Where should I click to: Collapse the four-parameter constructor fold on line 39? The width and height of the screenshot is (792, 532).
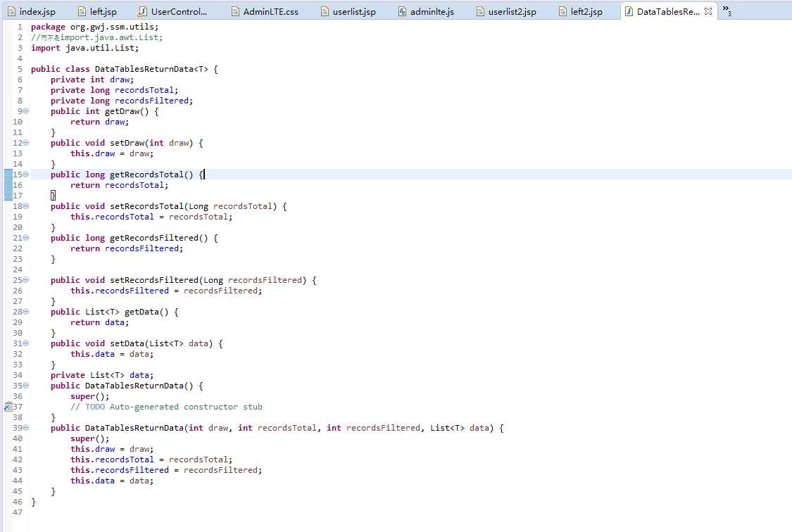pyautogui.click(x=26, y=428)
